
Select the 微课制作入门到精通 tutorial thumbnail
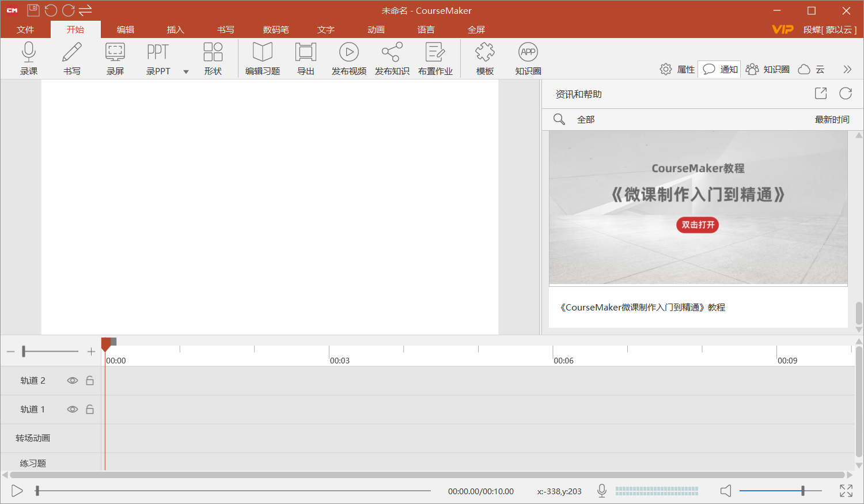pyautogui.click(x=698, y=207)
